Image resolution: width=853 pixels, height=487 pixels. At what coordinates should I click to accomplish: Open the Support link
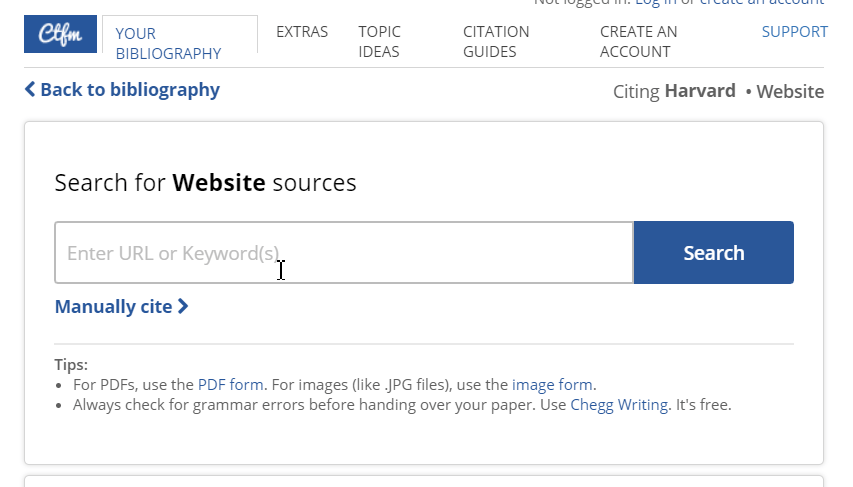click(x=794, y=32)
